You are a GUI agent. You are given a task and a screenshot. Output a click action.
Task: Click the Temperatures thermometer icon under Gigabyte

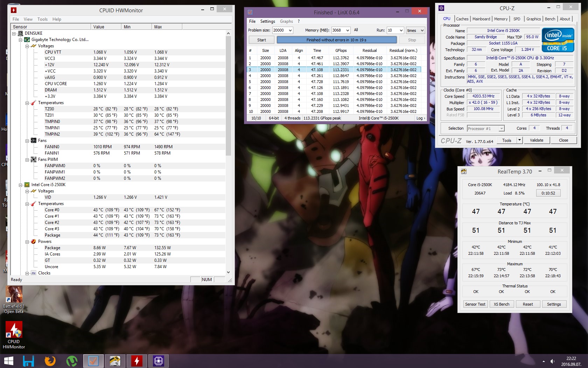[x=34, y=103]
